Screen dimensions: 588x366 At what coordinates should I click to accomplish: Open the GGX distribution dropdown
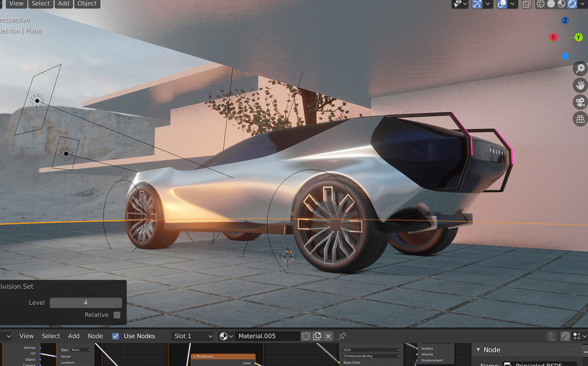371,350
